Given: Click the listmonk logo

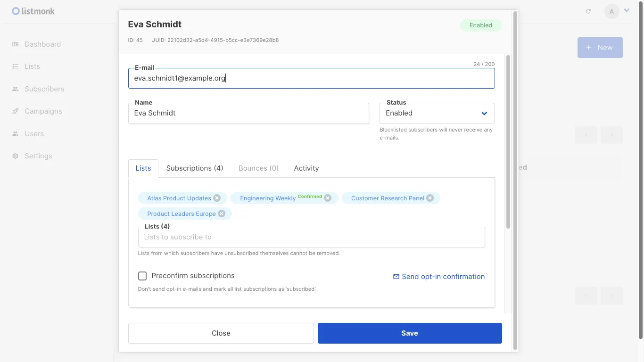Looking at the screenshot, I should [x=33, y=11].
